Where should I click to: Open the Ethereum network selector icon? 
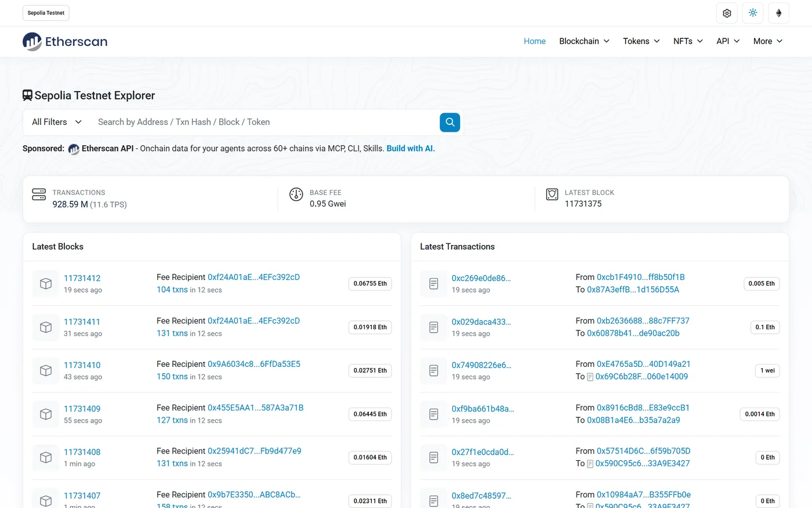coord(779,13)
